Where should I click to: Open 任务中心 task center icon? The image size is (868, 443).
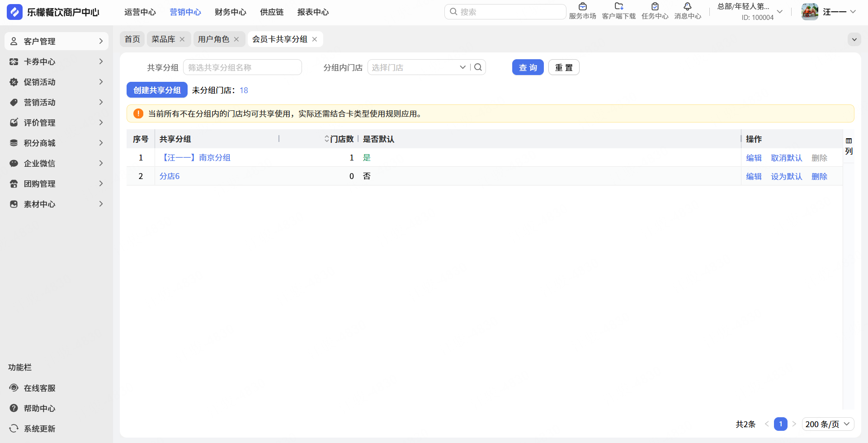pyautogui.click(x=655, y=6)
